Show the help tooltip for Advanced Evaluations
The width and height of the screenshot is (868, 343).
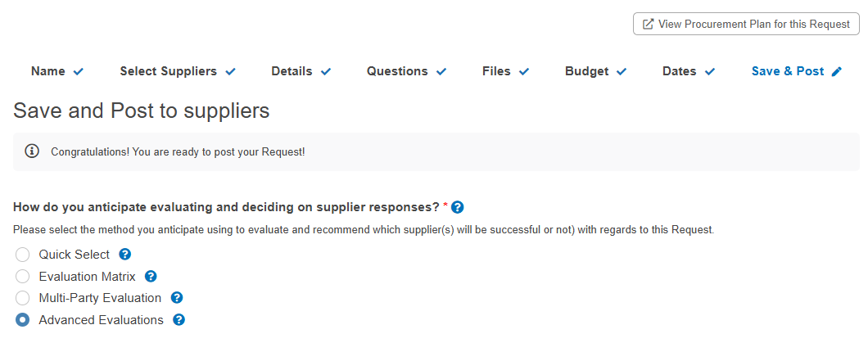click(x=179, y=320)
